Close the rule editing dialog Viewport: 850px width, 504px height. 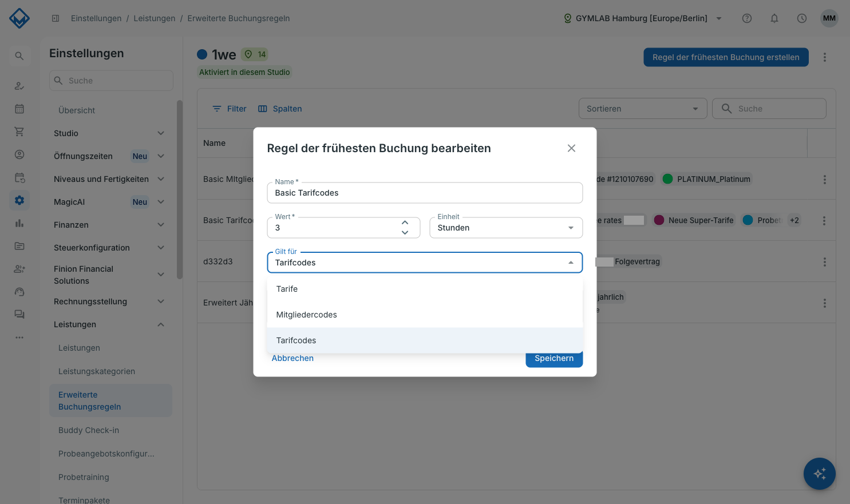coord(571,148)
